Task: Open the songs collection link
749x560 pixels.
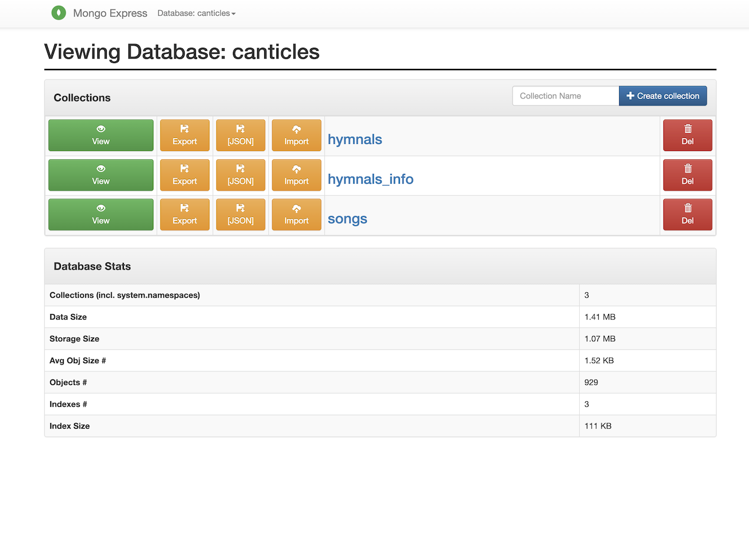Action: tap(347, 218)
